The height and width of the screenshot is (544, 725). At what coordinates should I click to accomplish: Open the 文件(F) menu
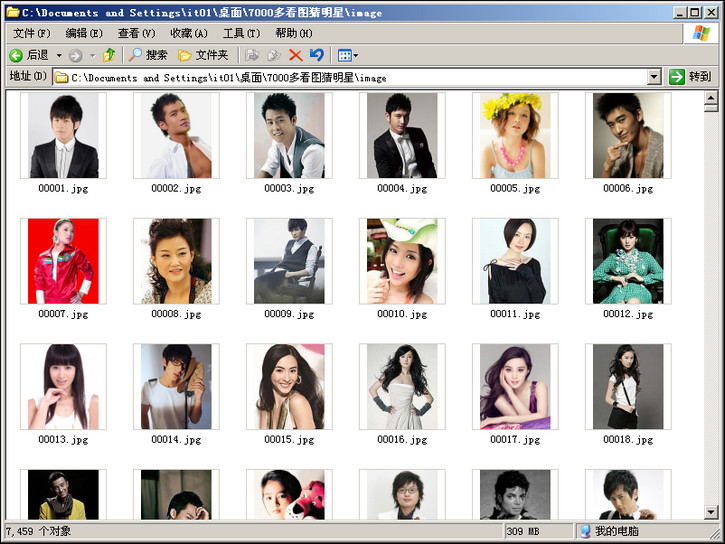coord(31,33)
